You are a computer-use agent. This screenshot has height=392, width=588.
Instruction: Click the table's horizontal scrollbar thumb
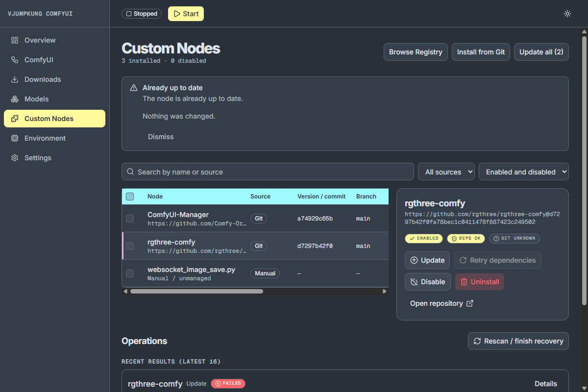[x=196, y=292]
